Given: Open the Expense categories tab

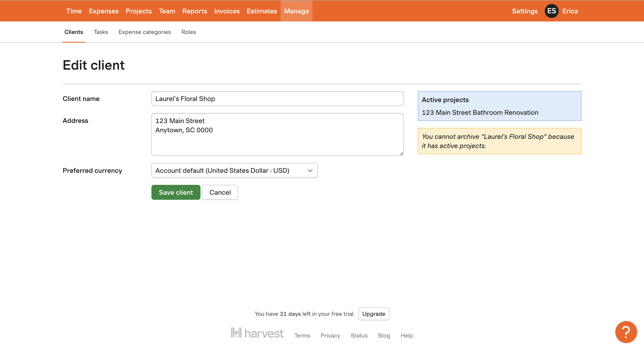Looking at the screenshot, I should point(144,32).
